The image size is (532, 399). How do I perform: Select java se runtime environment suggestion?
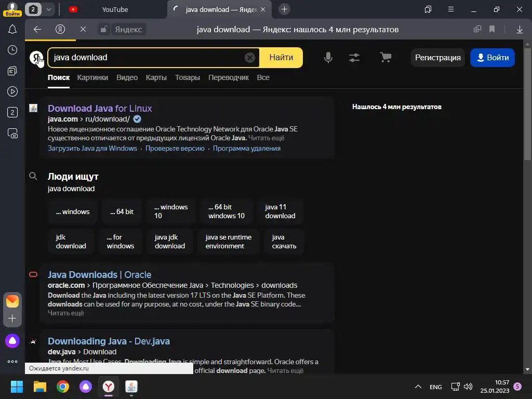click(229, 242)
